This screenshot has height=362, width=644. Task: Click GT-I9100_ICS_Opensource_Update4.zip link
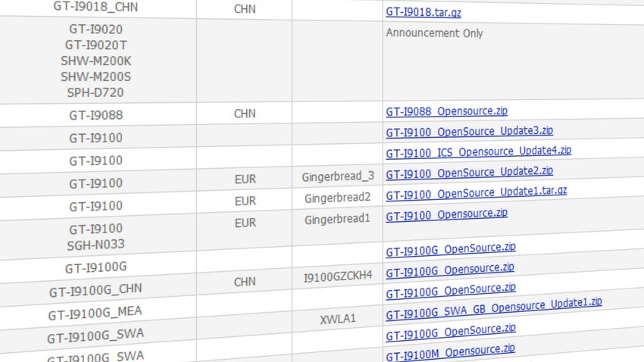coord(478,151)
